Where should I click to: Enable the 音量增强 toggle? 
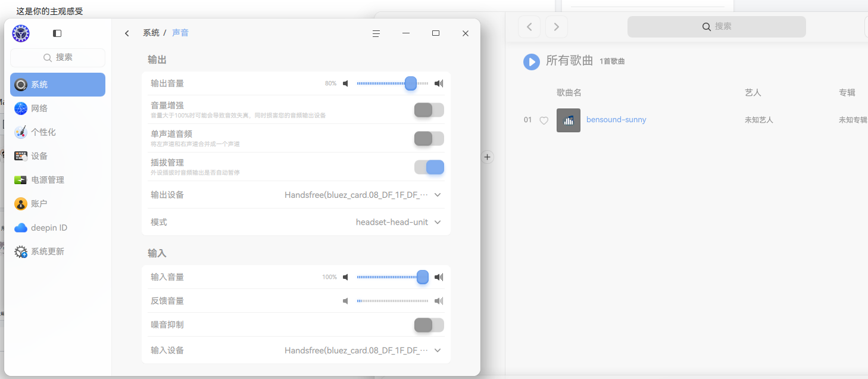tap(429, 110)
